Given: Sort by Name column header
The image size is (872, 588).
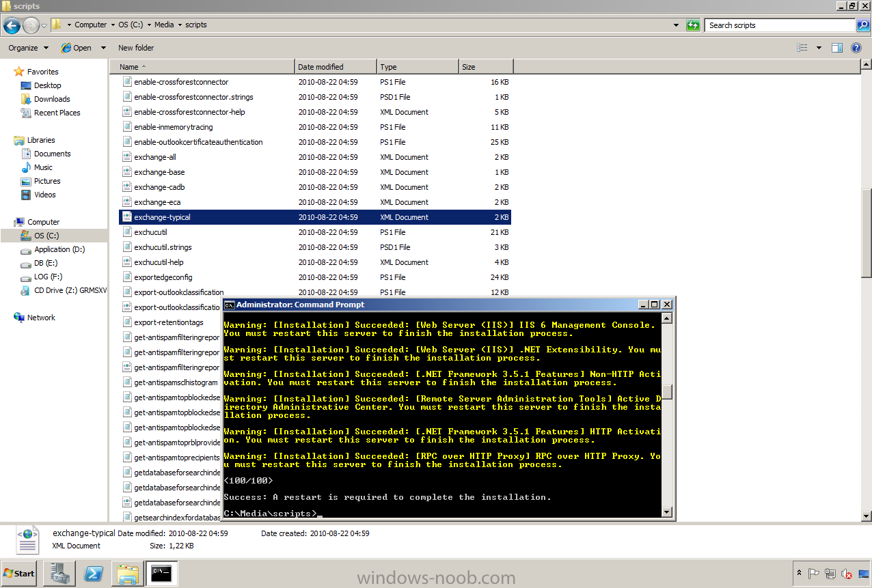Looking at the screenshot, I should point(202,67).
